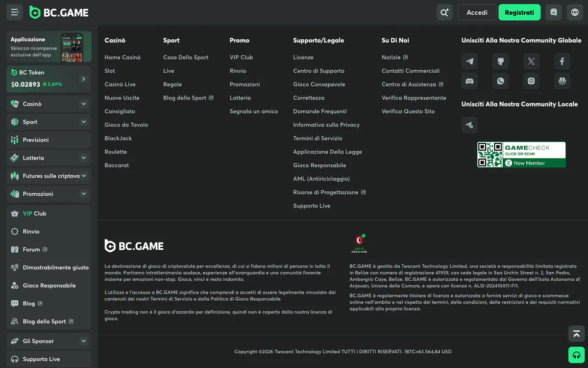
Task: Open the Home Casinò footer link
Action: point(122,57)
